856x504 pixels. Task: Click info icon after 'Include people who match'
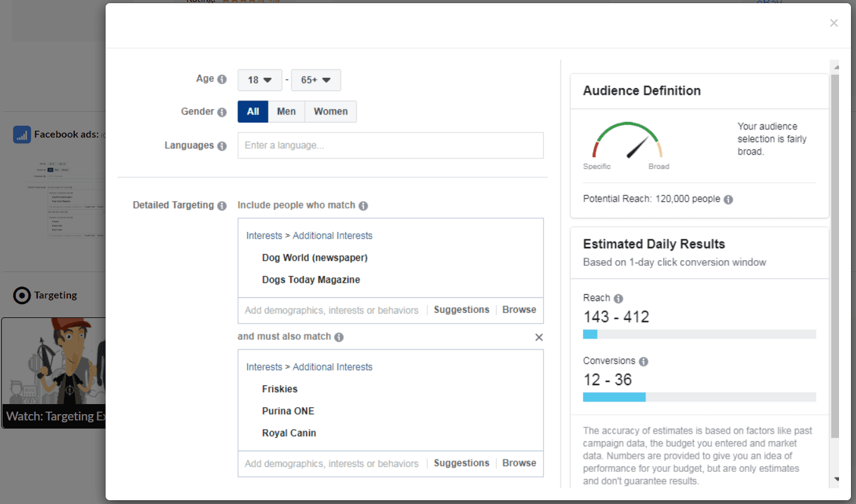tap(363, 205)
